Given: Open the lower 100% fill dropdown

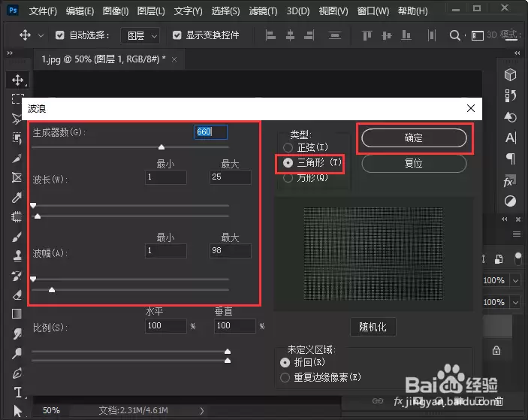Looking at the screenshot, I should click(x=515, y=303).
